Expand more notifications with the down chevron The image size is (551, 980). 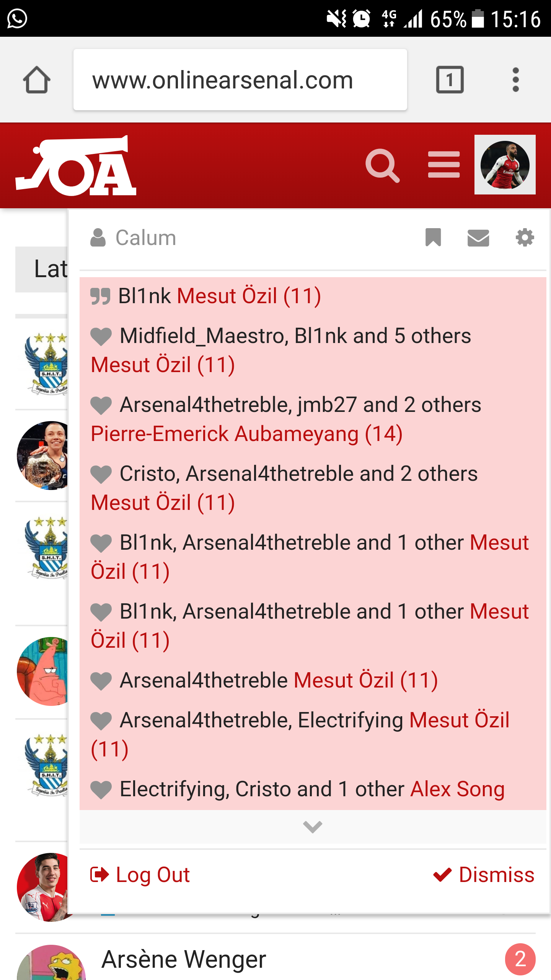(313, 827)
